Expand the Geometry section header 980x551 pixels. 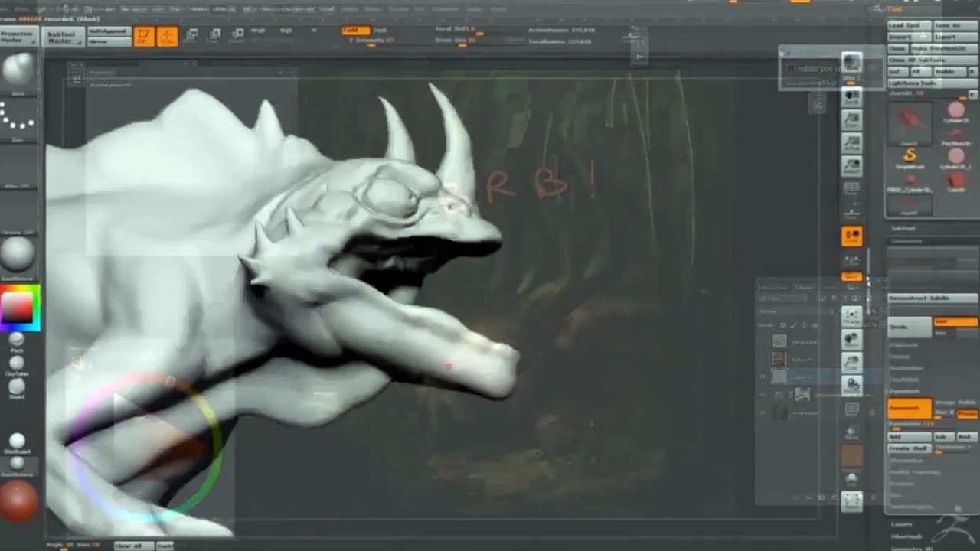[x=908, y=241]
